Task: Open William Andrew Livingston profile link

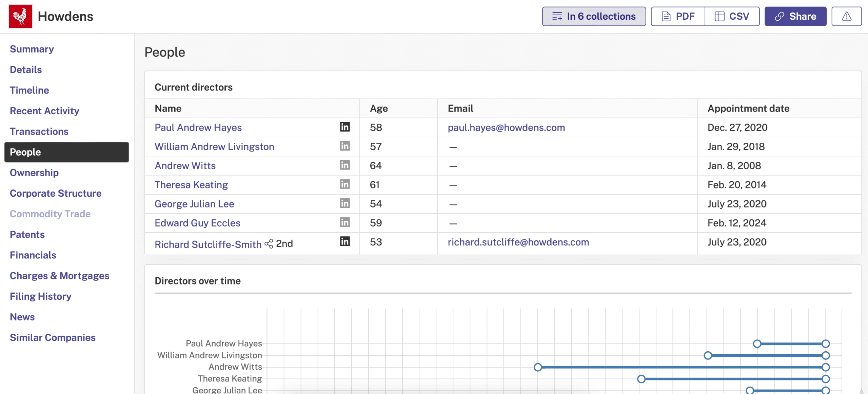Action: click(x=214, y=146)
